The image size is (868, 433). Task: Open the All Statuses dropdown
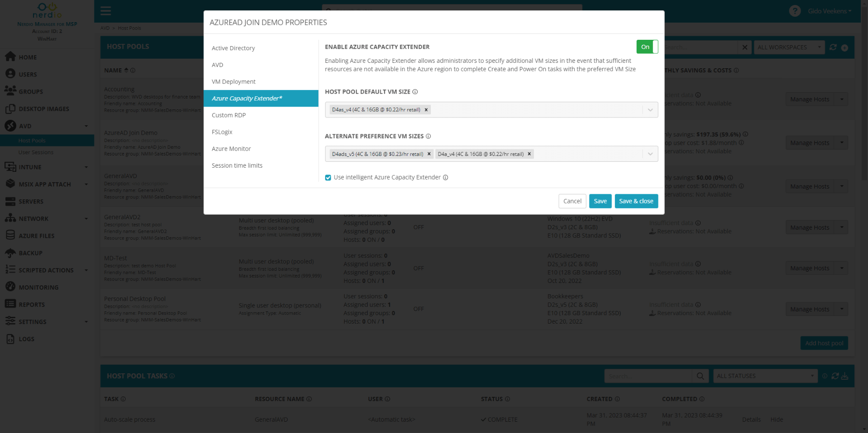[765, 376]
